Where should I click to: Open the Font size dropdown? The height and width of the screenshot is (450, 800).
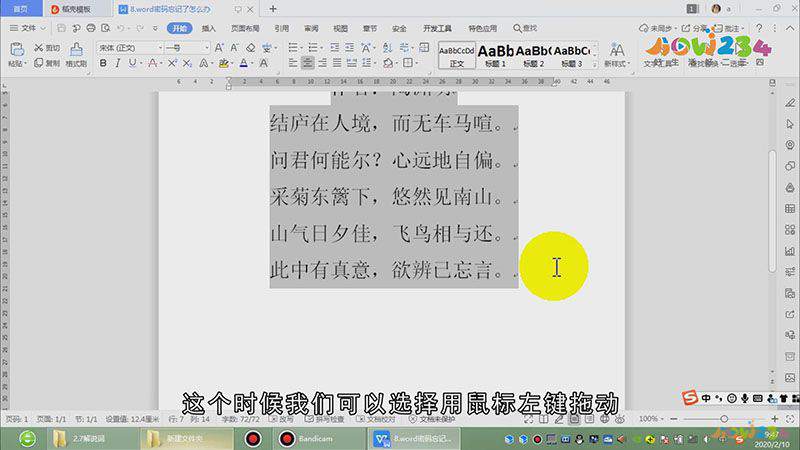click(x=207, y=47)
